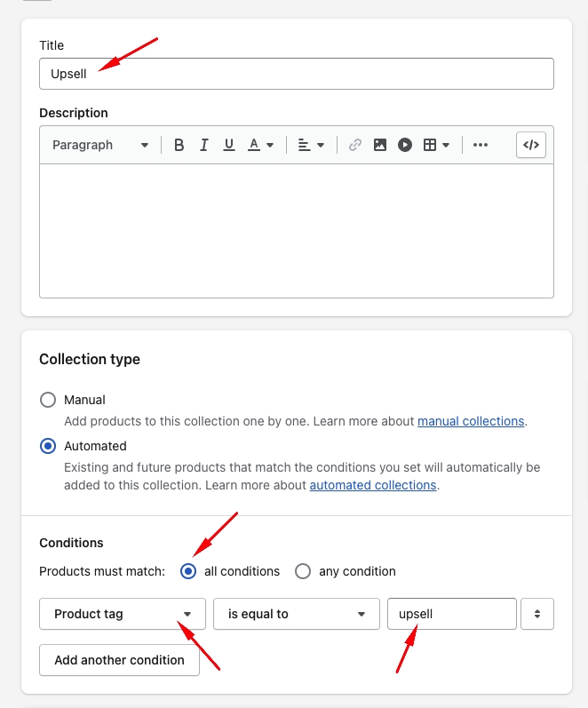Insert a video into description
This screenshot has height=708, width=588.
pyautogui.click(x=405, y=145)
